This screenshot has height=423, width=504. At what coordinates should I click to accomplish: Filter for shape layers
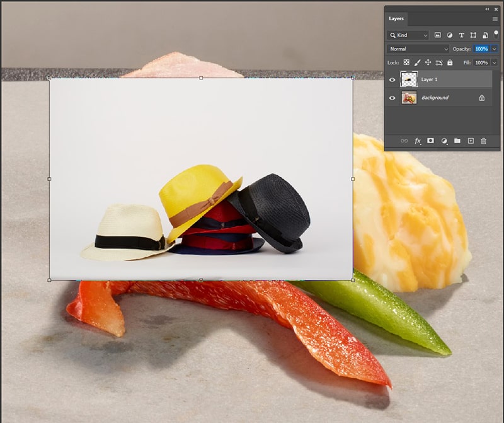click(x=473, y=35)
